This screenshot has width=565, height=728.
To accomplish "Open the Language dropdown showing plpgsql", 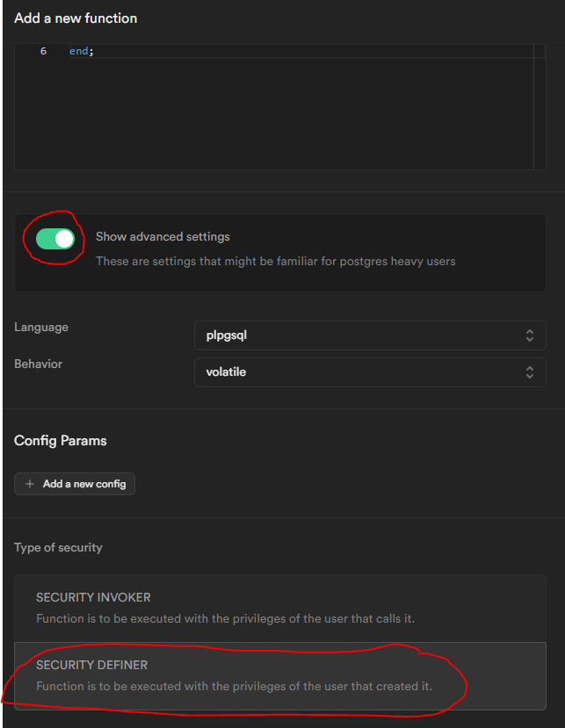I will (x=369, y=335).
